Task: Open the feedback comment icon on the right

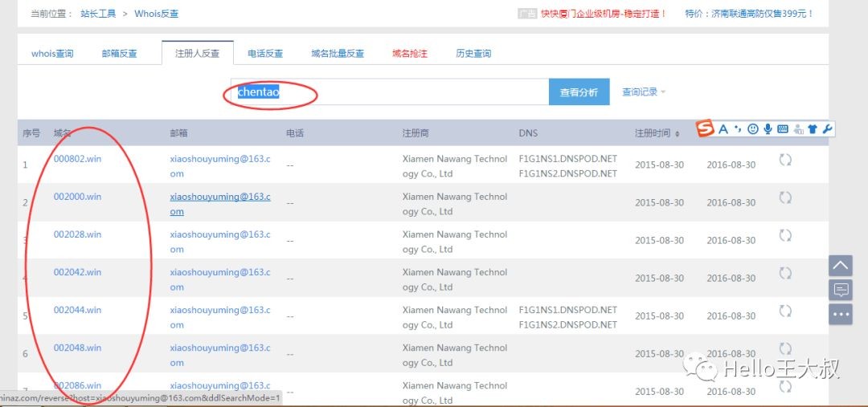Action: pyautogui.click(x=841, y=290)
